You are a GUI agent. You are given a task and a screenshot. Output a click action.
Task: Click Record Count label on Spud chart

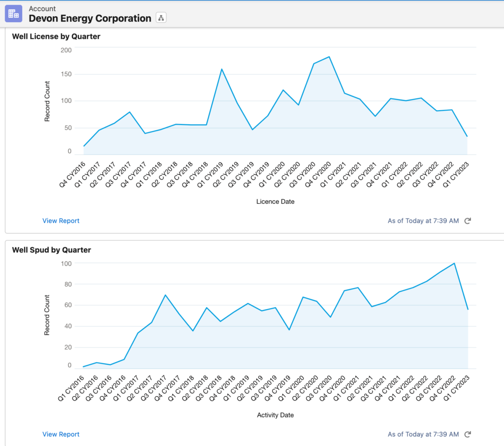tap(47, 315)
